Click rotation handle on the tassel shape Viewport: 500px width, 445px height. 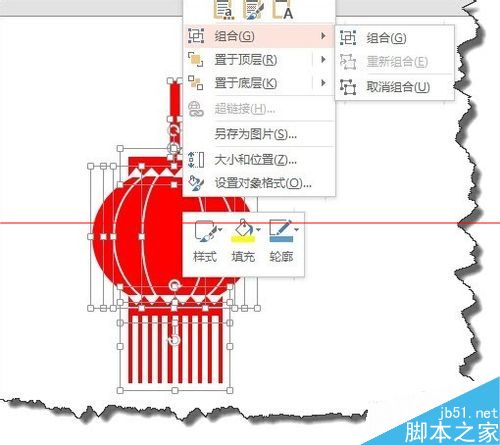coord(174,340)
